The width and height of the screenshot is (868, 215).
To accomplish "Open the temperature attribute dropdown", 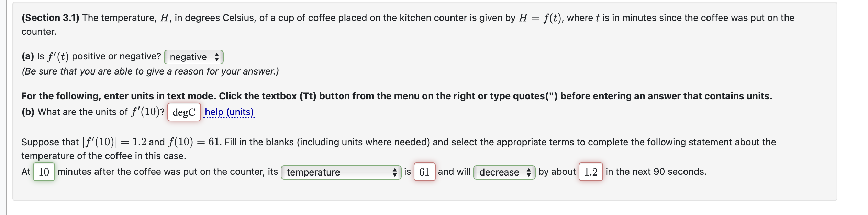I will click(341, 172).
